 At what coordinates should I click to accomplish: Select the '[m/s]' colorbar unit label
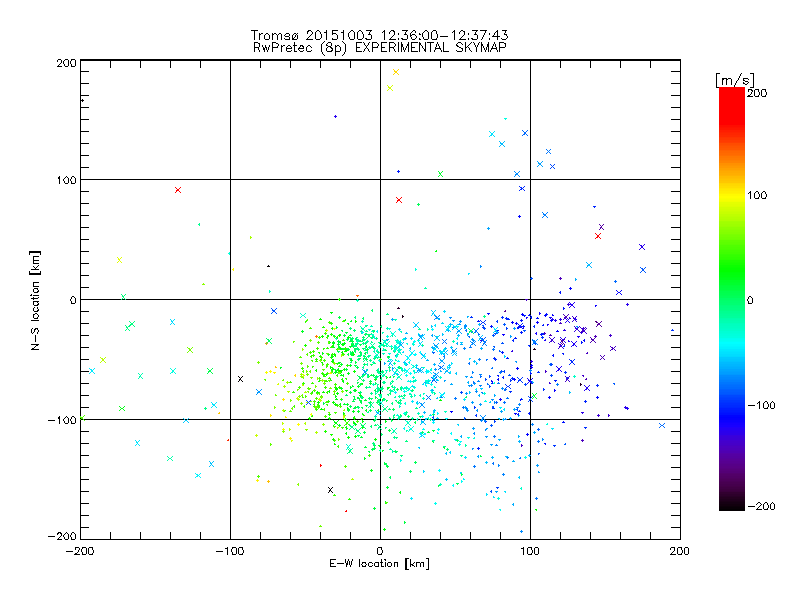(x=735, y=80)
